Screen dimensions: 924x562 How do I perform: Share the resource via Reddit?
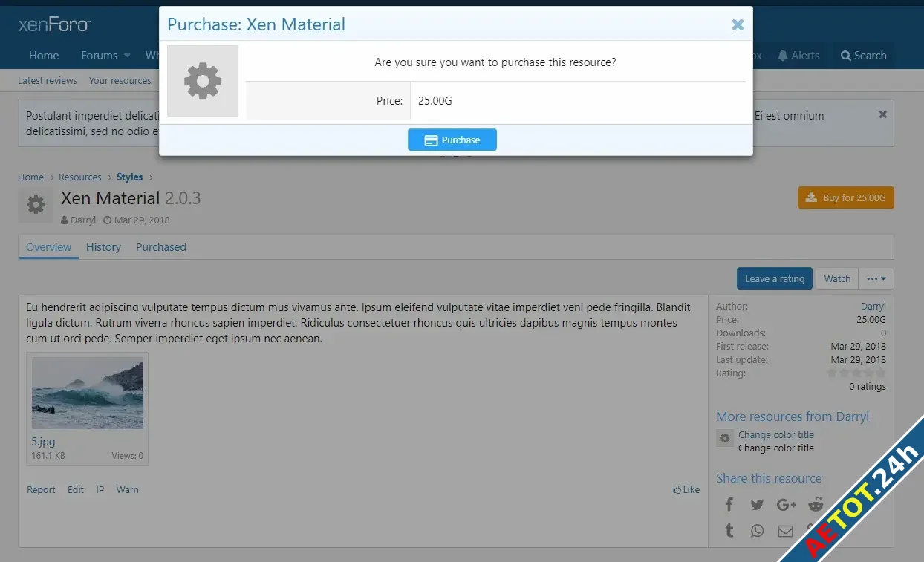tap(815, 504)
